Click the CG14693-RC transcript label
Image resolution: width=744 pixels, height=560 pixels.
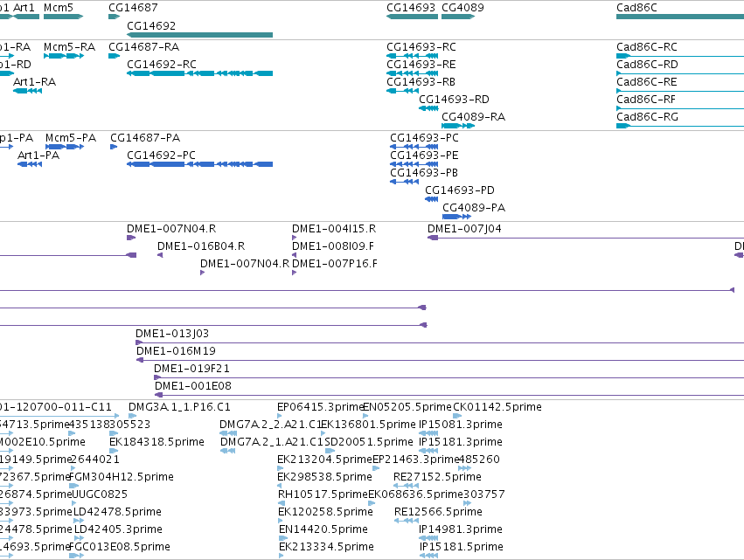coord(421,47)
